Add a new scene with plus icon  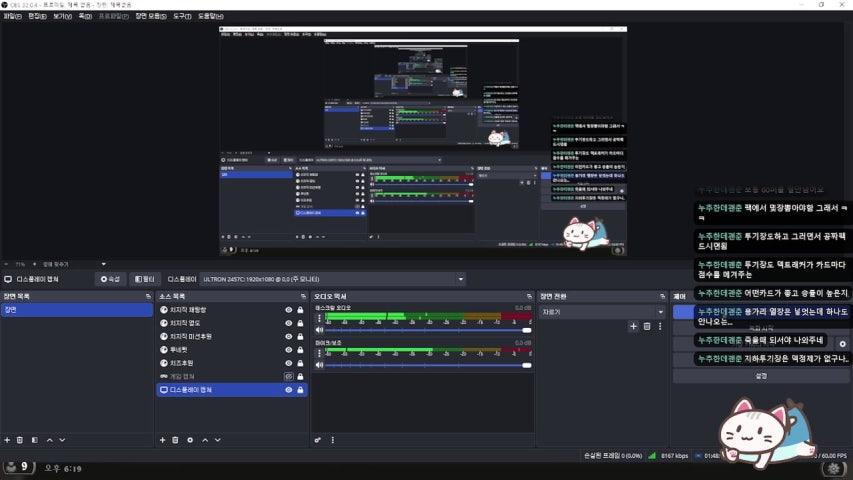[7, 440]
